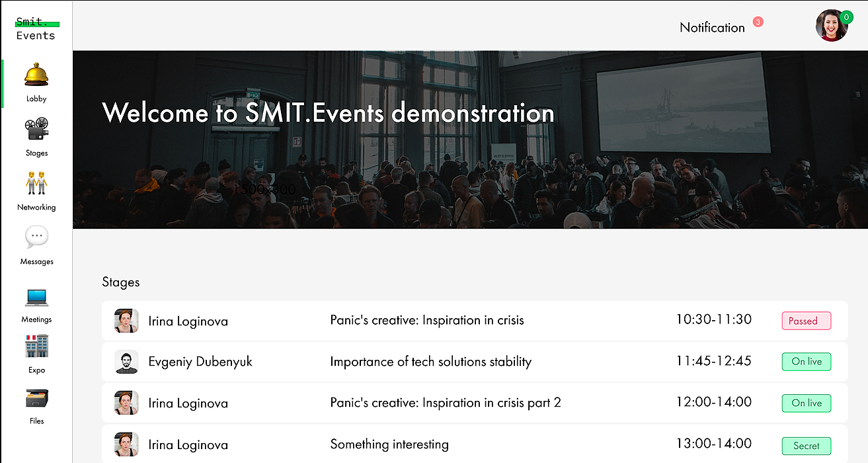
Task: Select the Files menu label
Action: point(36,421)
